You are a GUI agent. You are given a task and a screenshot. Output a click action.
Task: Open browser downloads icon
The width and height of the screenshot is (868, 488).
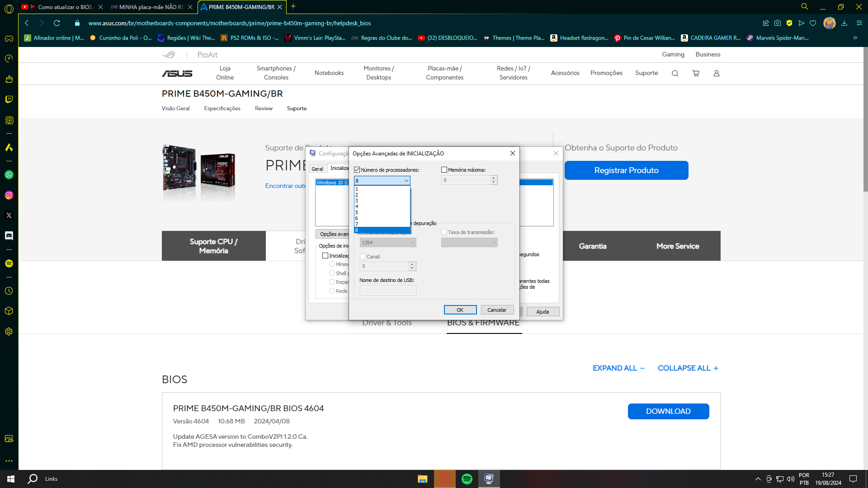click(x=844, y=23)
